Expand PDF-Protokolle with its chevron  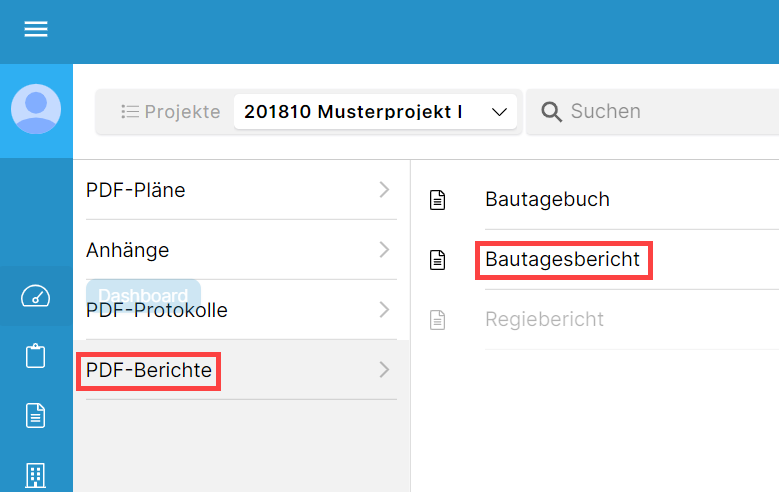pos(384,310)
